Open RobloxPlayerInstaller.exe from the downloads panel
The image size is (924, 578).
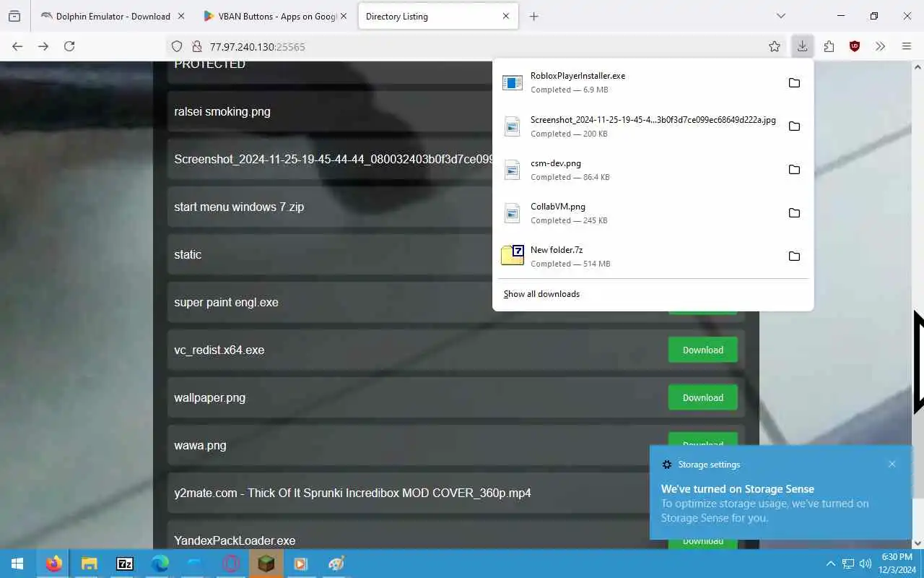click(639, 82)
